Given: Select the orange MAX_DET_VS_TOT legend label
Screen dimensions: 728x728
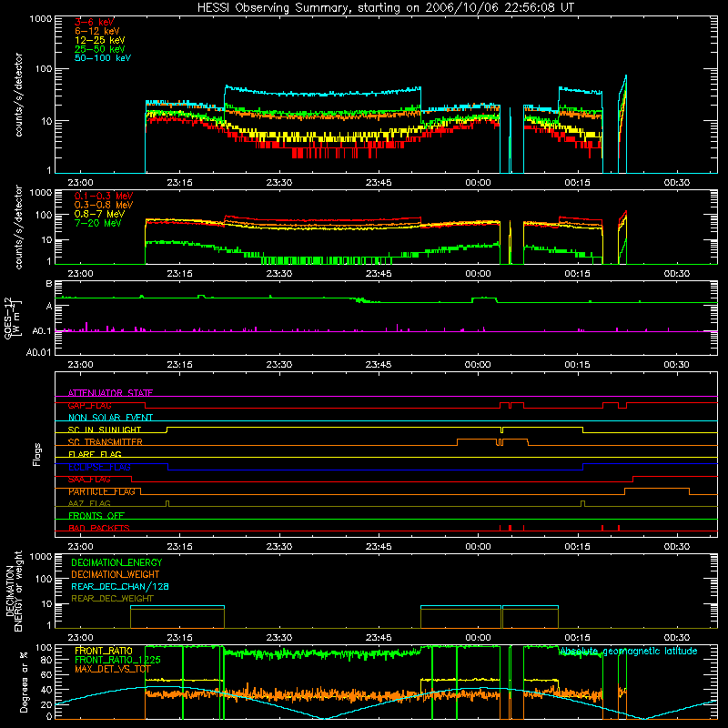Looking at the screenshot, I should (x=113, y=669).
